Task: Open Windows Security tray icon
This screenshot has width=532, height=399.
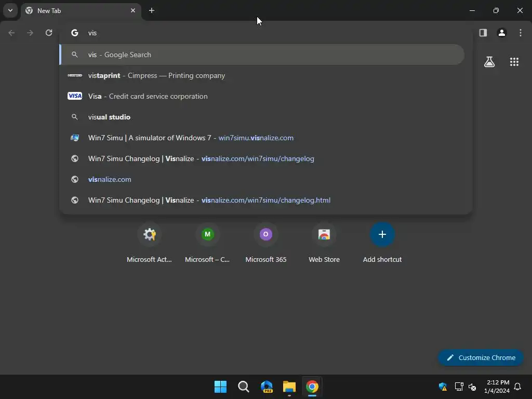Action: point(443,387)
